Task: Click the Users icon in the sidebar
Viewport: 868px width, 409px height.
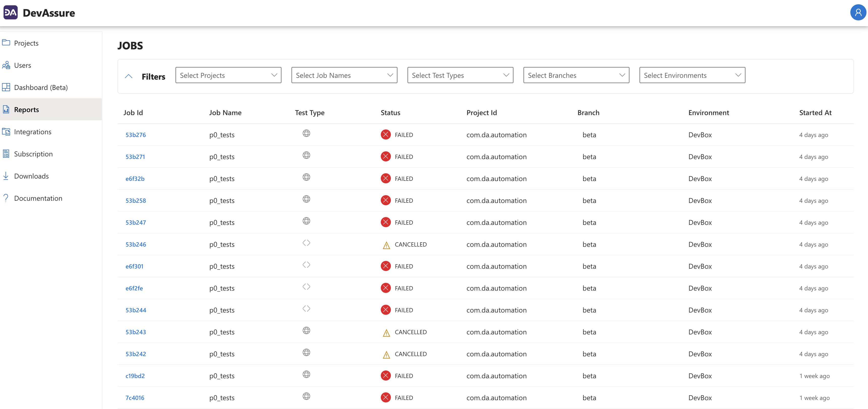Action: tap(6, 65)
